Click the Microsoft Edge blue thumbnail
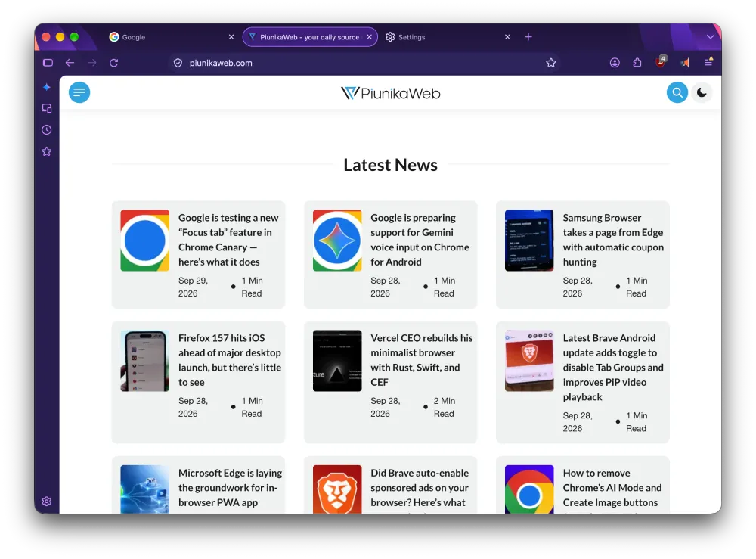The image size is (756, 559). (x=144, y=489)
